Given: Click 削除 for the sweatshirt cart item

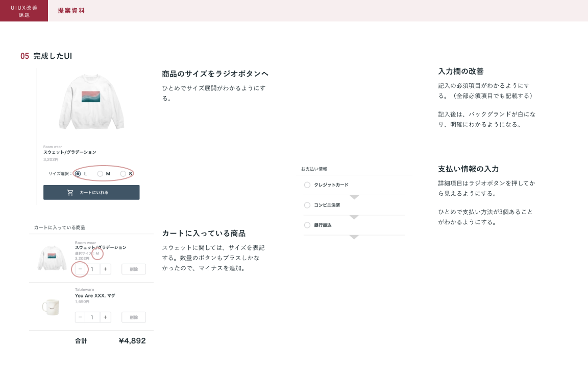Looking at the screenshot, I should point(134,269).
